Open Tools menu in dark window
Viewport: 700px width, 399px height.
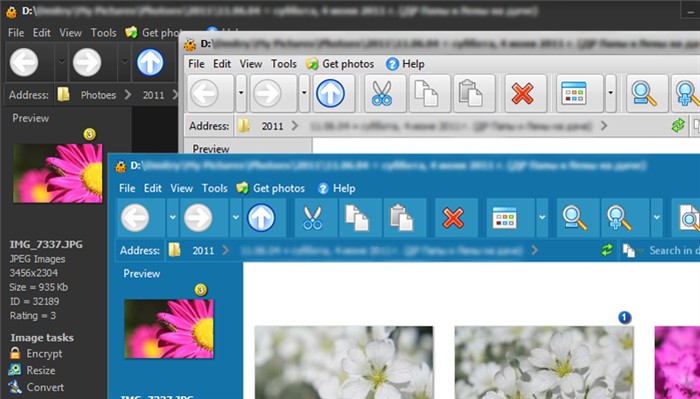click(x=104, y=33)
